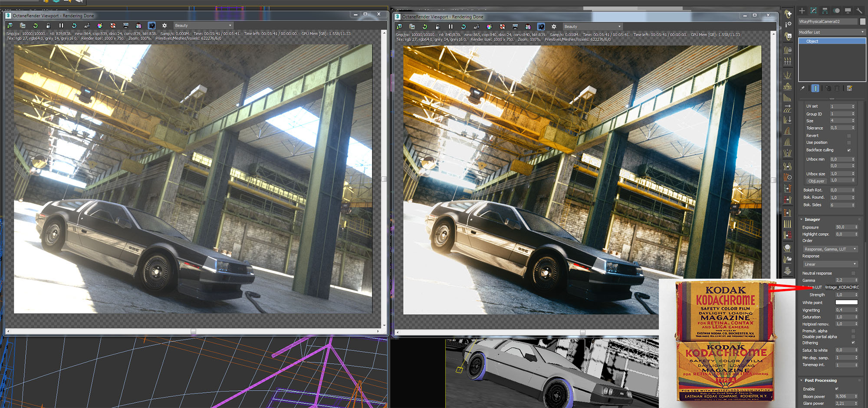Click the left viewport horizontal scrollbar
Viewport: 868px width, 408px height.
click(x=193, y=331)
